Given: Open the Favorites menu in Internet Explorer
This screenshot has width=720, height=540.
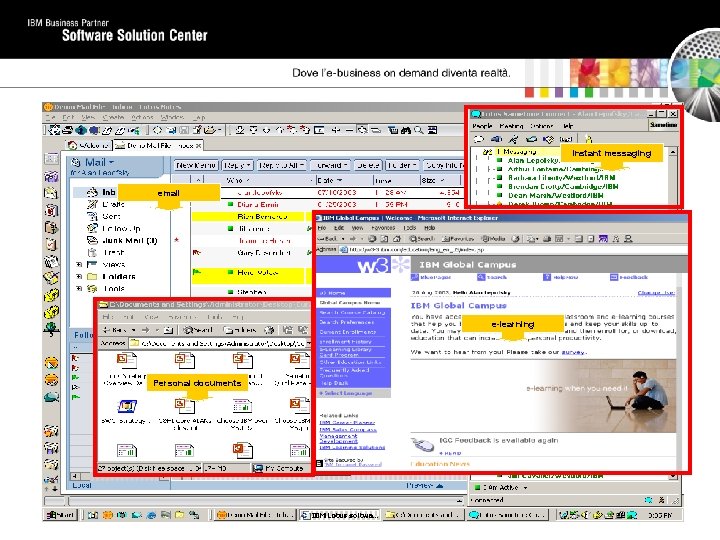Looking at the screenshot, I should pos(383,228).
